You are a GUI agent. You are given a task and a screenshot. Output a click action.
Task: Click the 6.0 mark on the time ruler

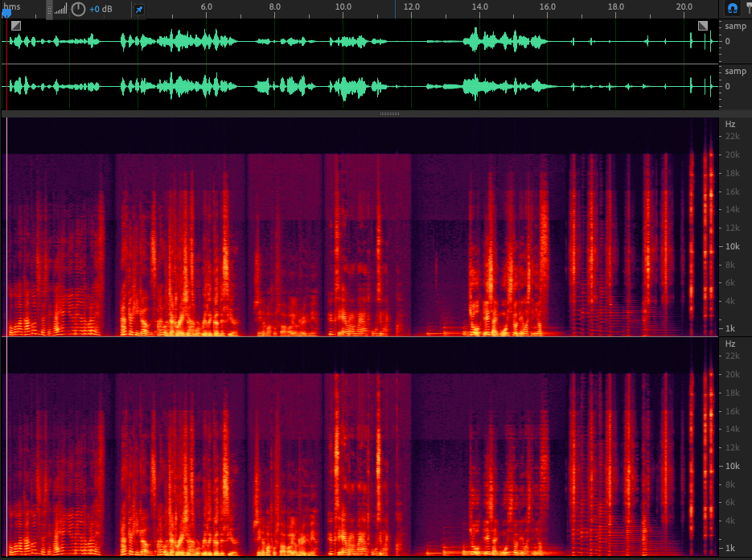(x=207, y=6)
